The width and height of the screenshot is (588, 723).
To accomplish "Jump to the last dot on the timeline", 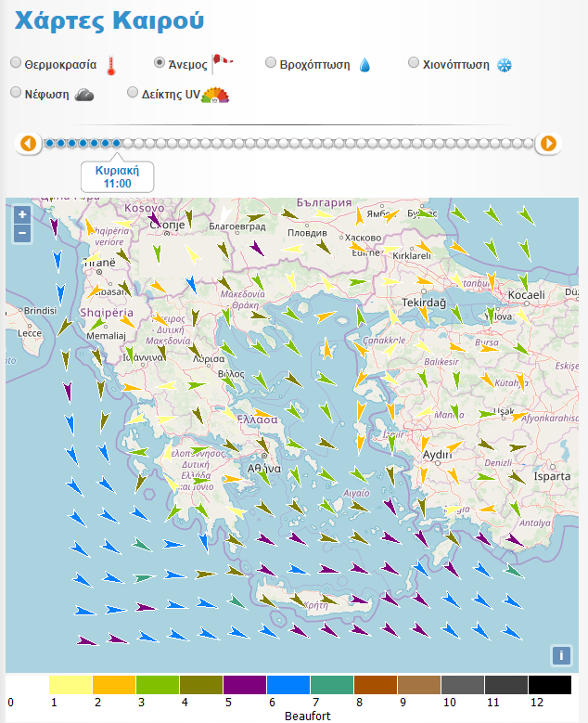I will pos(529,143).
